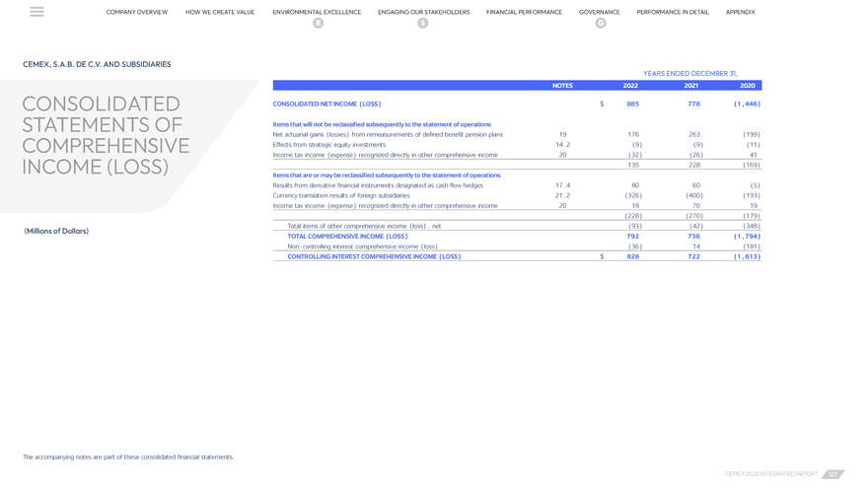868x488 pixels.
Task: Select the 792 total comprehensive value
Action: tap(632, 237)
